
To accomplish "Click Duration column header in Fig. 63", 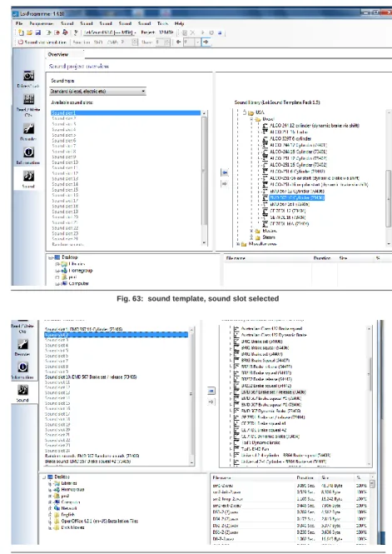I will pos(322,258).
